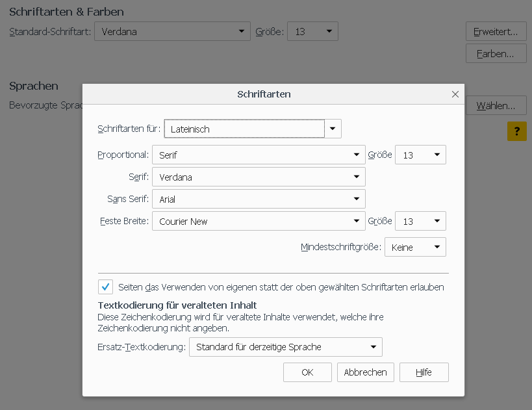The width and height of the screenshot is (532, 410).
Task: Open the Sans Serif dropdown showing Arial
Action: coord(258,199)
